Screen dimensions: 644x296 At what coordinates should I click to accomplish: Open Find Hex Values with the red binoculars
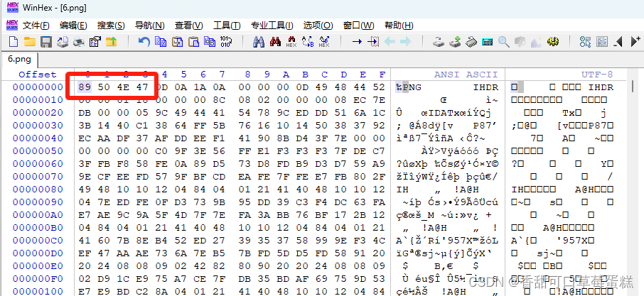coord(275,41)
